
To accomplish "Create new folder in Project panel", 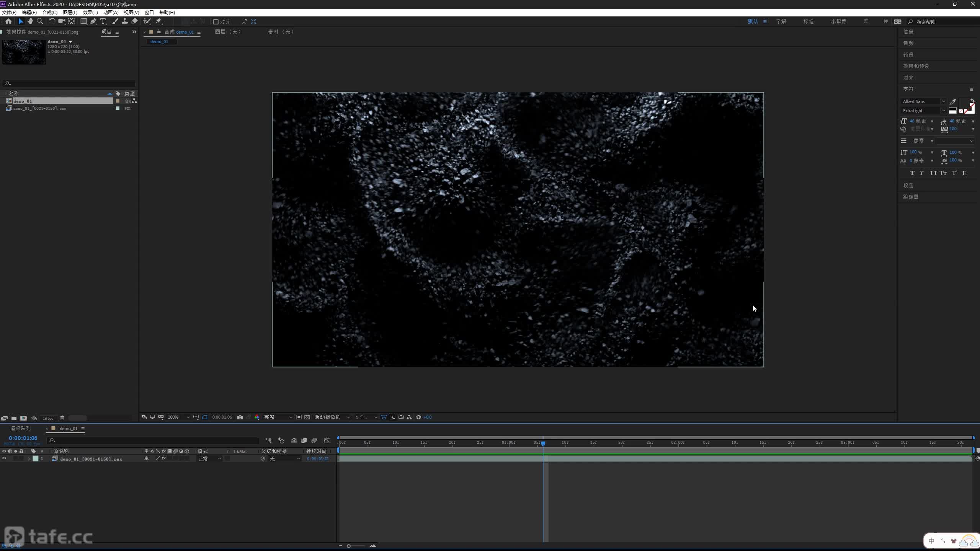I will pos(14,418).
